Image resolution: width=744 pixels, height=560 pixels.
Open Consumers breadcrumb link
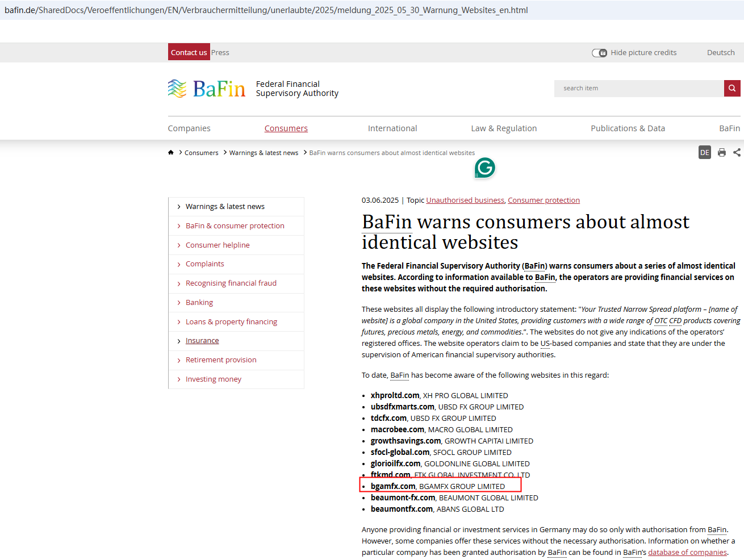(x=201, y=153)
